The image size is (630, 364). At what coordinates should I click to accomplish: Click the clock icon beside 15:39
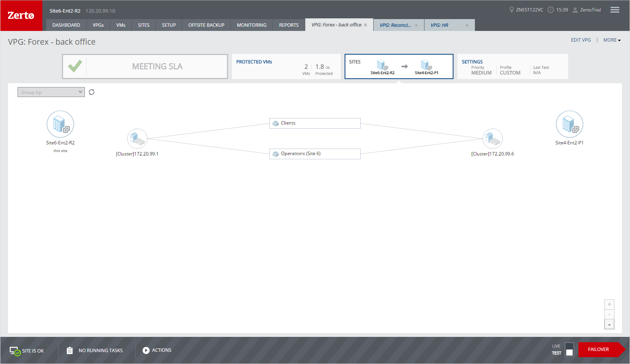[x=551, y=10]
